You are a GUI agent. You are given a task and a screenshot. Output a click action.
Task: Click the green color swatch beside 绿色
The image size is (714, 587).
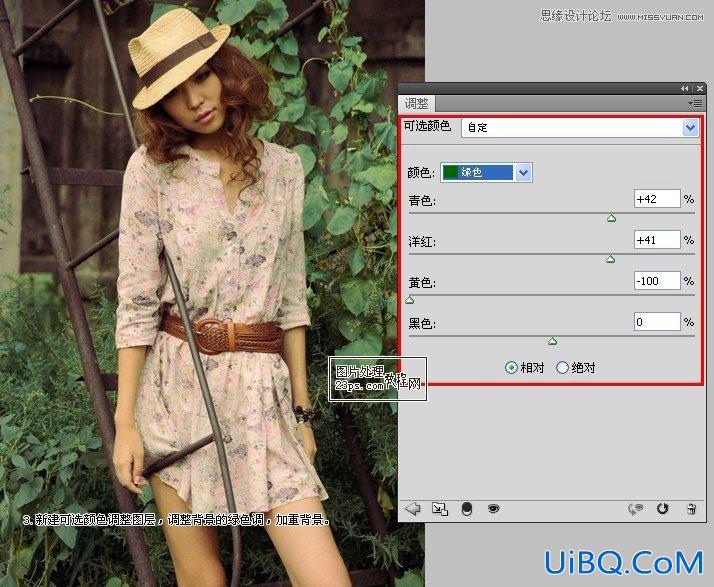point(450,173)
